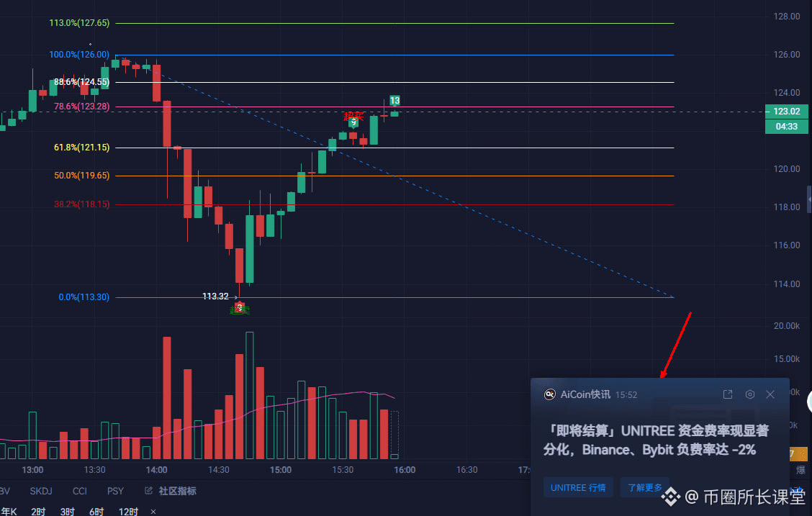
Task: Open UNITREE 行情 button
Action: (x=578, y=487)
